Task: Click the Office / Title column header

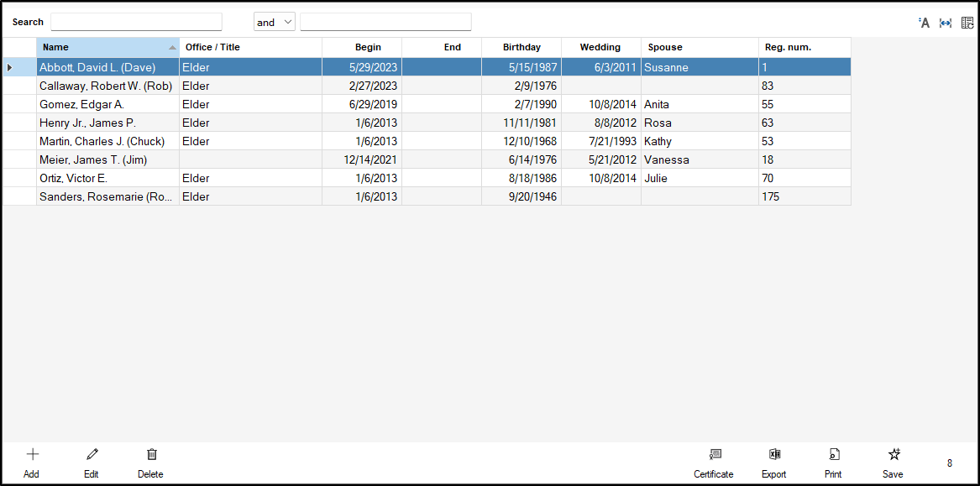Action: pyautogui.click(x=250, y=48)
